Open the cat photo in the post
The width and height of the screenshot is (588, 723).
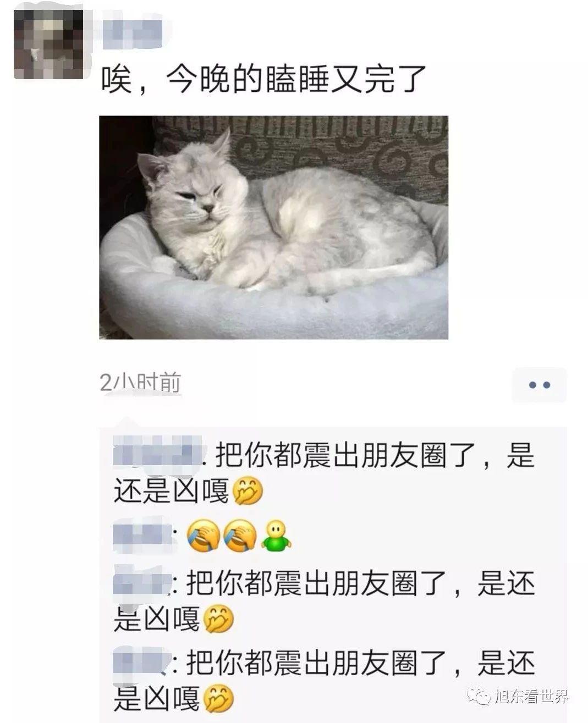(x=273, y=227)
